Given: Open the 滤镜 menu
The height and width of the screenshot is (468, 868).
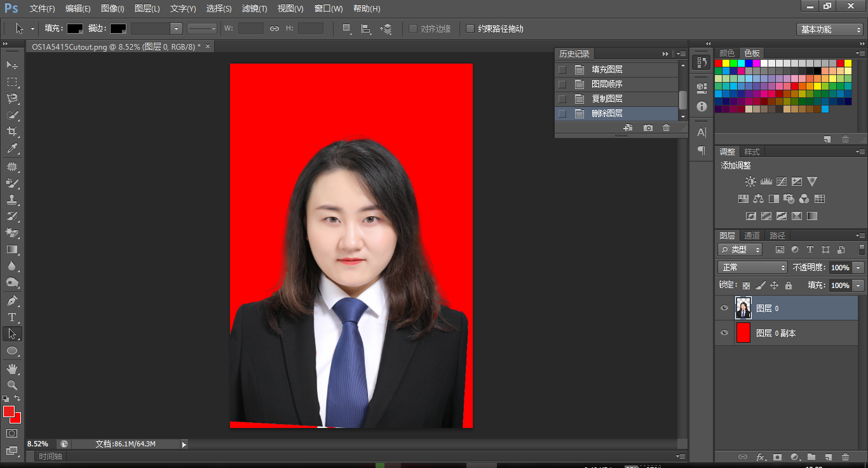Looking at the screenshot, I should pyautogui.click(x=254, y=8).
